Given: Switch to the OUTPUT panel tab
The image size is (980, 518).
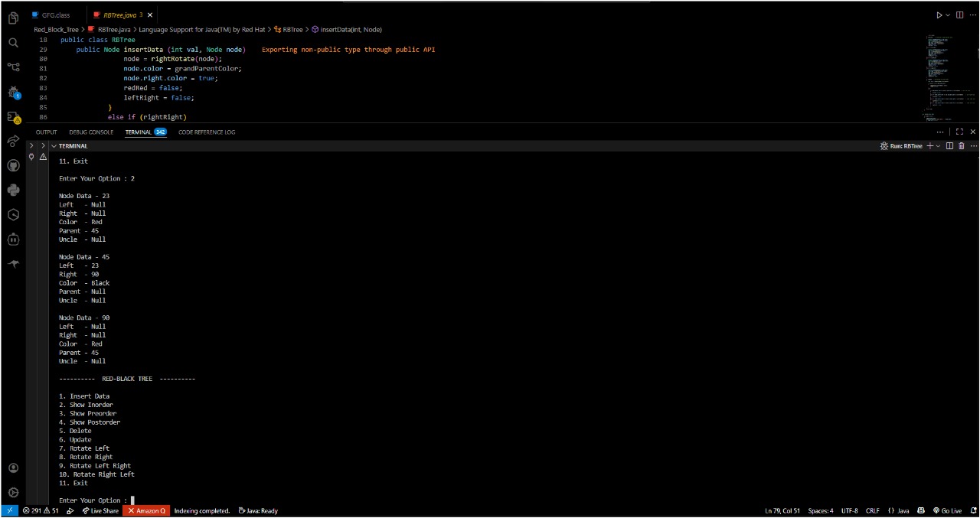Looking at the screenshot, I should pos(46,132).
